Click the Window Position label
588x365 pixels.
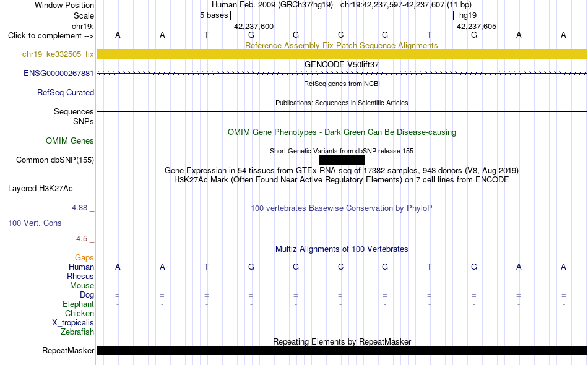(64, 5)
